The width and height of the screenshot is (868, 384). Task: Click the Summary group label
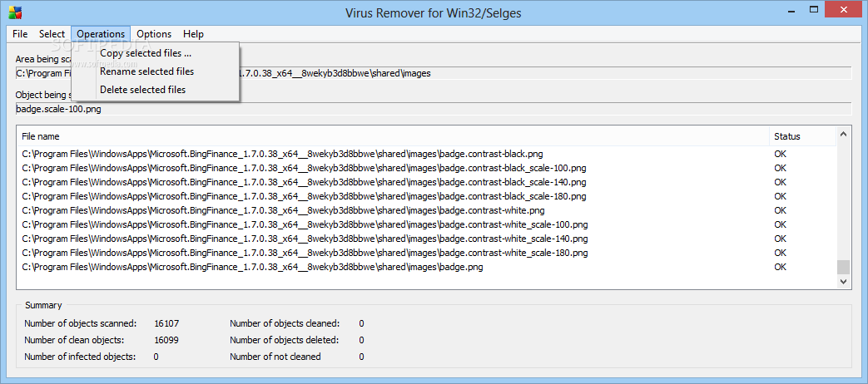(44, 305)
